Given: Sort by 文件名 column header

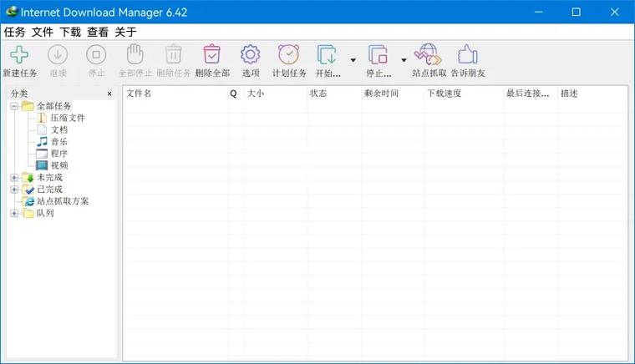Looking at the screenshot, I should coord(175,94).
